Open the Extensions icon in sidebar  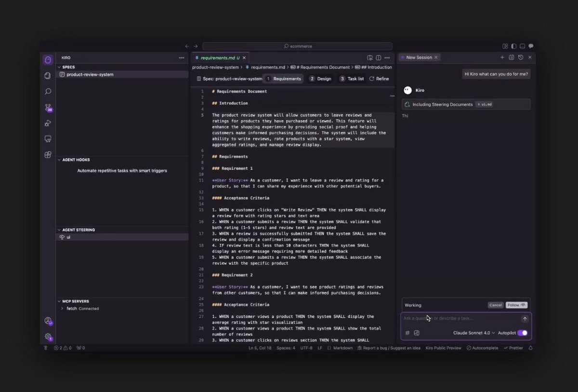point(48,155)
